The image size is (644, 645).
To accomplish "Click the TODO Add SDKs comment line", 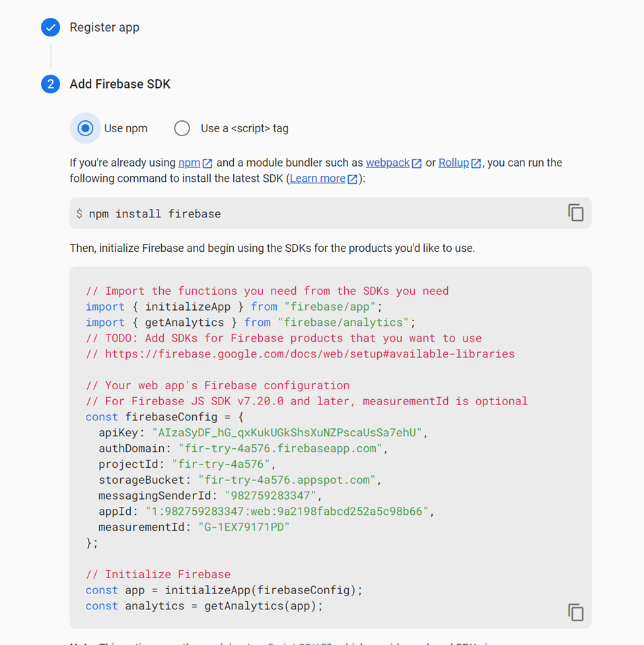I will click(284, 338).
